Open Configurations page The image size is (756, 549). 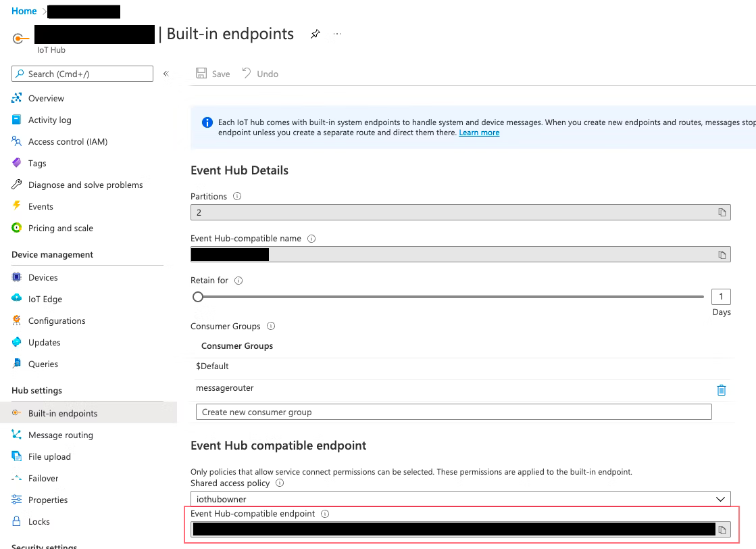pos(57,320)
